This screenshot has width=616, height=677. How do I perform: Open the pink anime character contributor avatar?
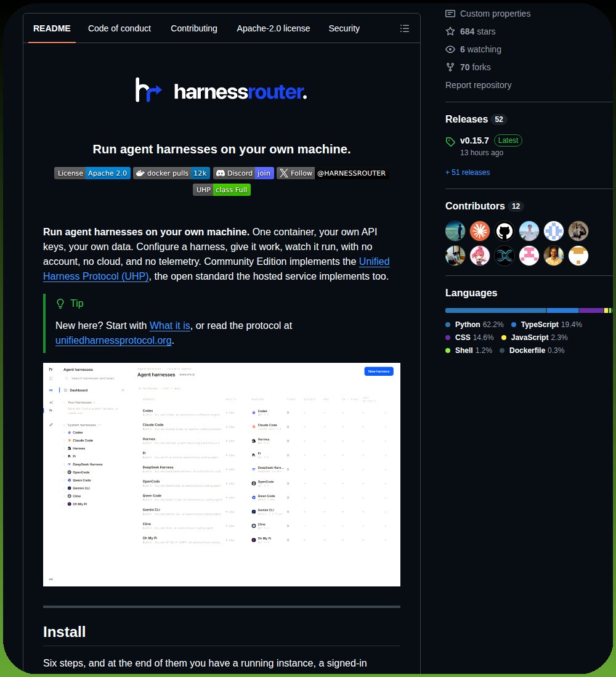(x=480, y=256)
